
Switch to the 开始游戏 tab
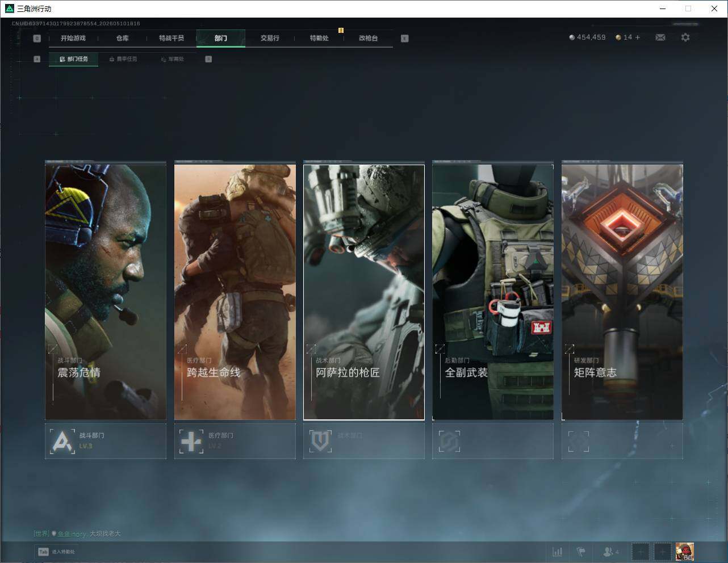click(73, 38)
